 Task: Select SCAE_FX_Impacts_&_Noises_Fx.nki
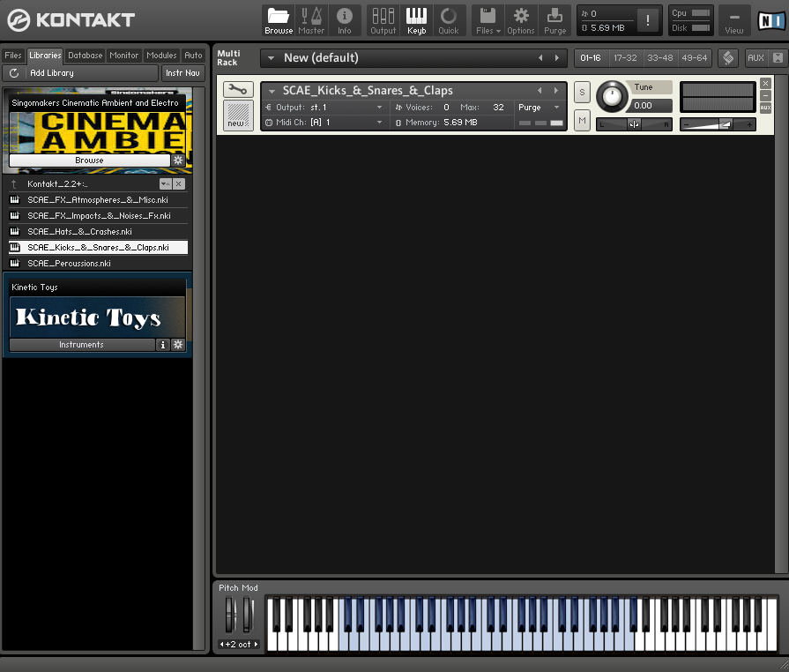(x=98, y=216)
